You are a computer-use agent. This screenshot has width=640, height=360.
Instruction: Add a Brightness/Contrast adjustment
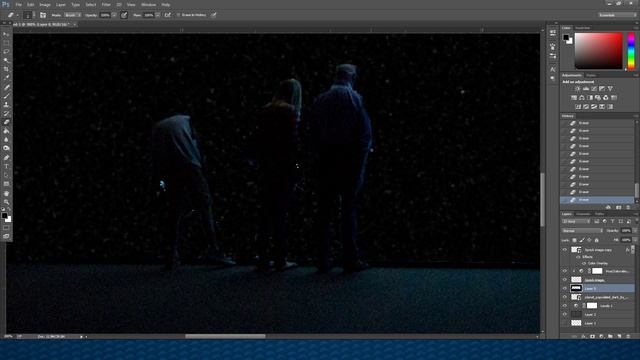(578, 89)
